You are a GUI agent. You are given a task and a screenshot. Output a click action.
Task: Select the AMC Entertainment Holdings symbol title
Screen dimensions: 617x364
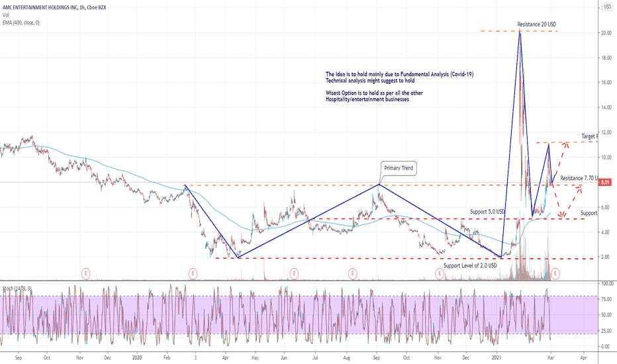(54, 7)
